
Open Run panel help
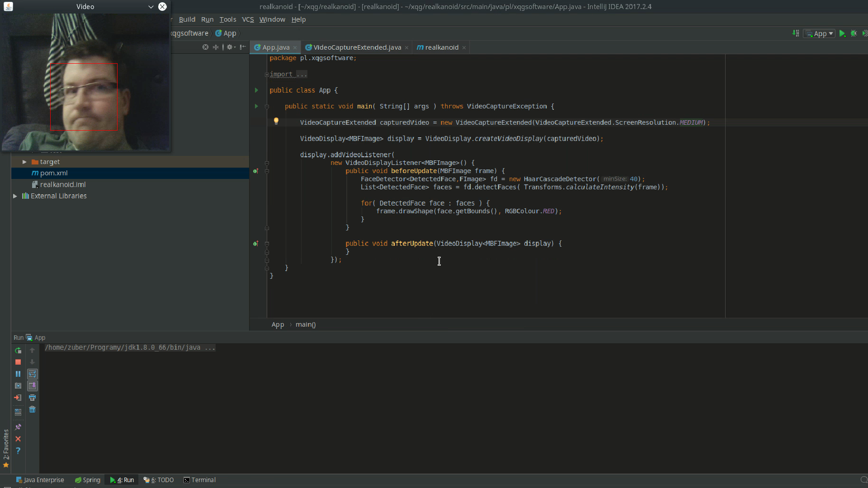click(x=18, y=450)
